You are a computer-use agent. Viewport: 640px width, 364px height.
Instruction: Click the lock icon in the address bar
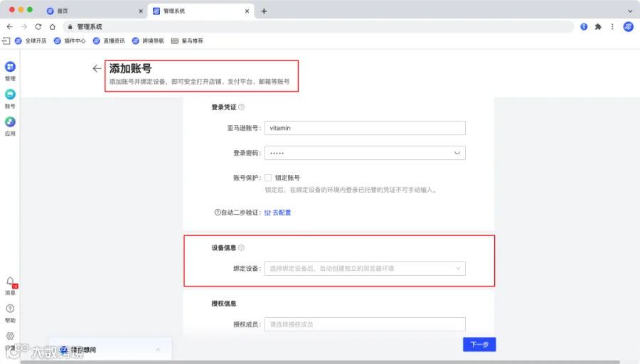[x=70, y=26]
